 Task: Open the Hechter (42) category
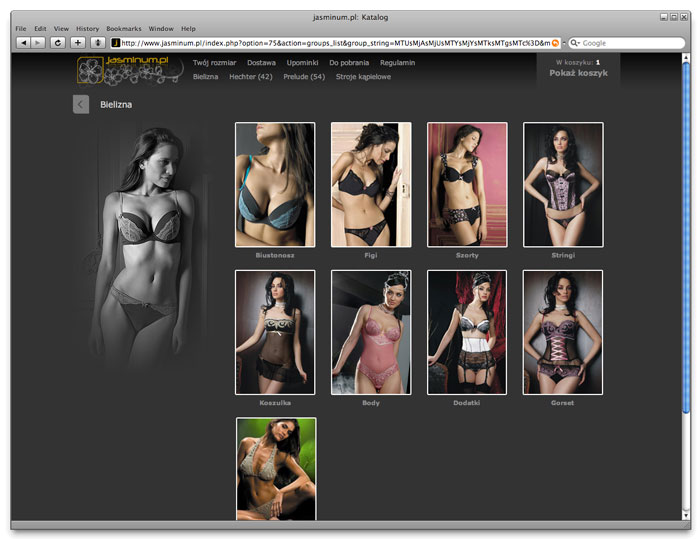[251, 76]
